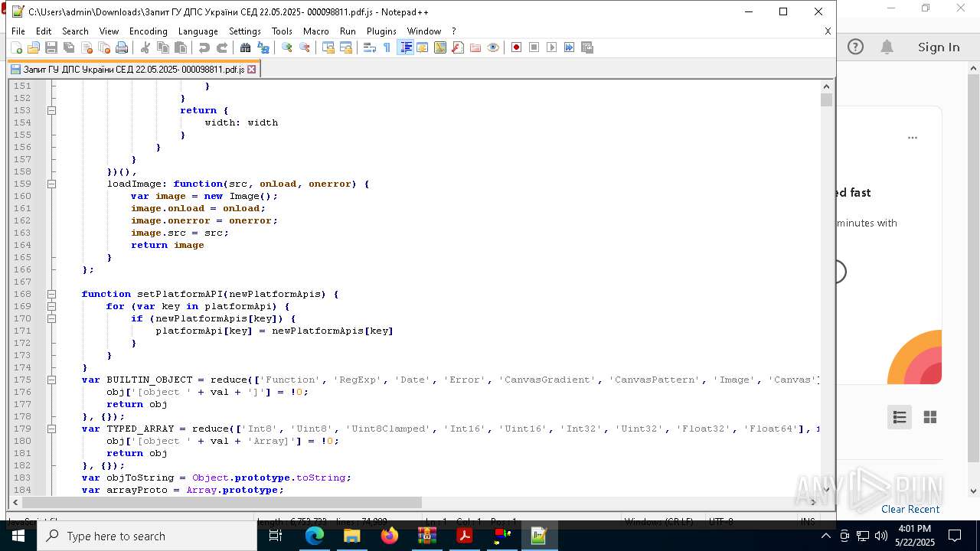Click Sign In in background window
Screen dimensions: 980x551
click(x=939, y=47)
